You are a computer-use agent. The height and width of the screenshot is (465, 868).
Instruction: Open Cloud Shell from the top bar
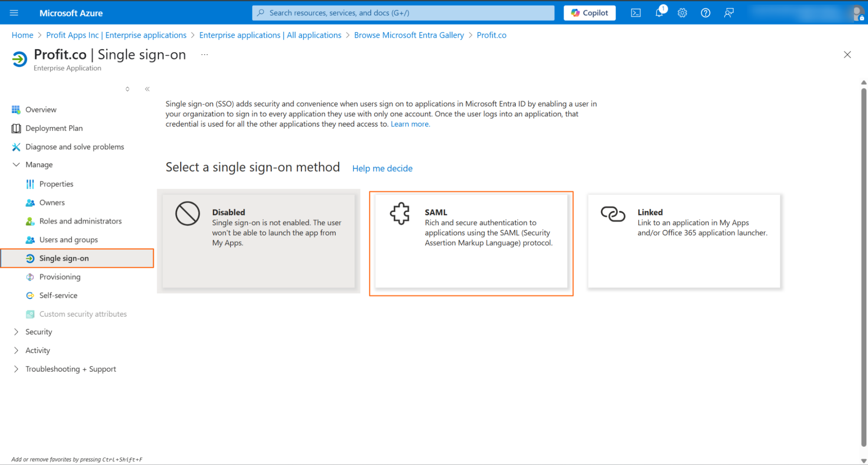click(636, 13)
